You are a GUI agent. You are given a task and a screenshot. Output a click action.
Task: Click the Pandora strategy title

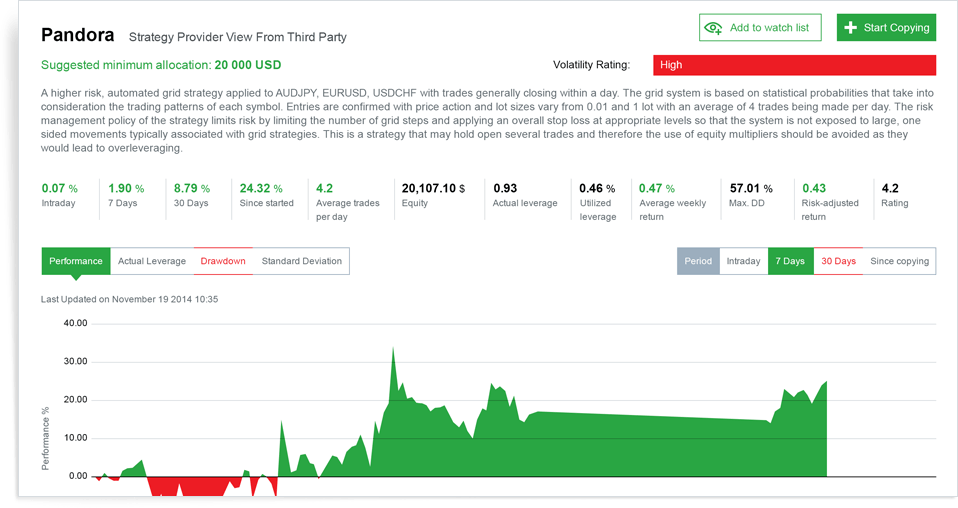(78, 35)
